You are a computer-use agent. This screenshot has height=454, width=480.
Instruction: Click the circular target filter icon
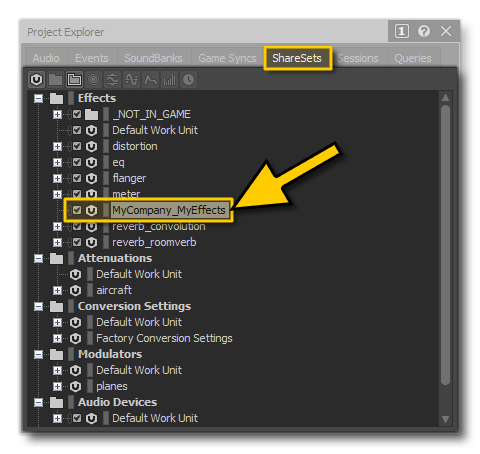click(93, 80)
